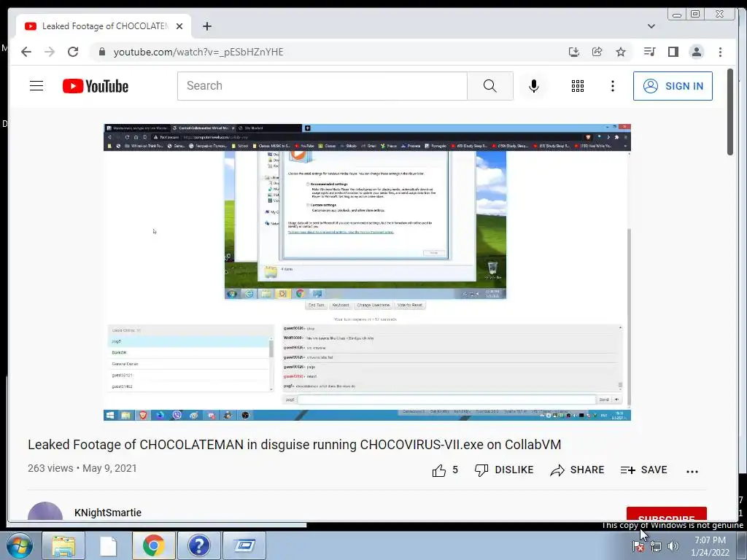View site lock information

101,52
